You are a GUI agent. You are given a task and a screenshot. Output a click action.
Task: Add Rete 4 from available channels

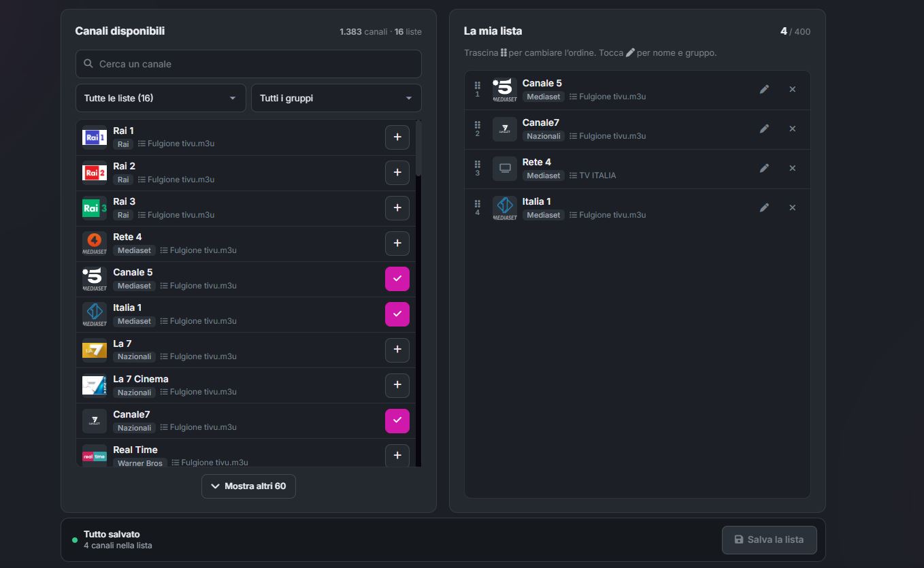click(x=397, y=244)
